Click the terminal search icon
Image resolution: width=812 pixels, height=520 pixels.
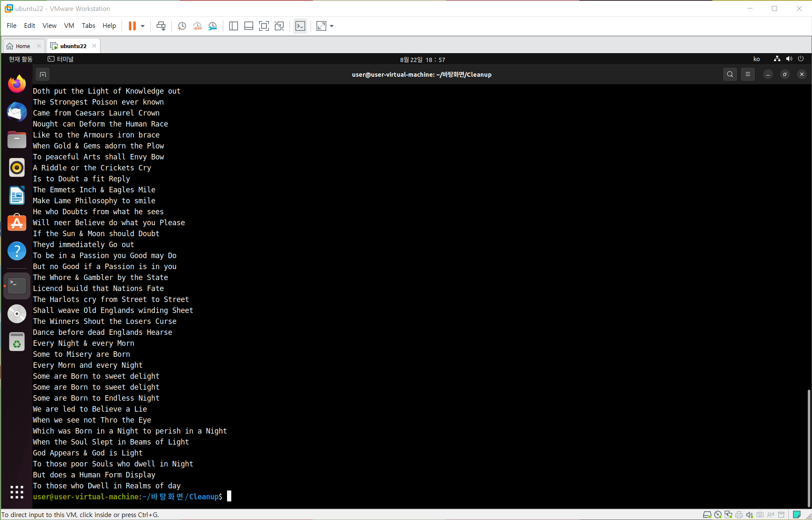click(x=730, y=75)
